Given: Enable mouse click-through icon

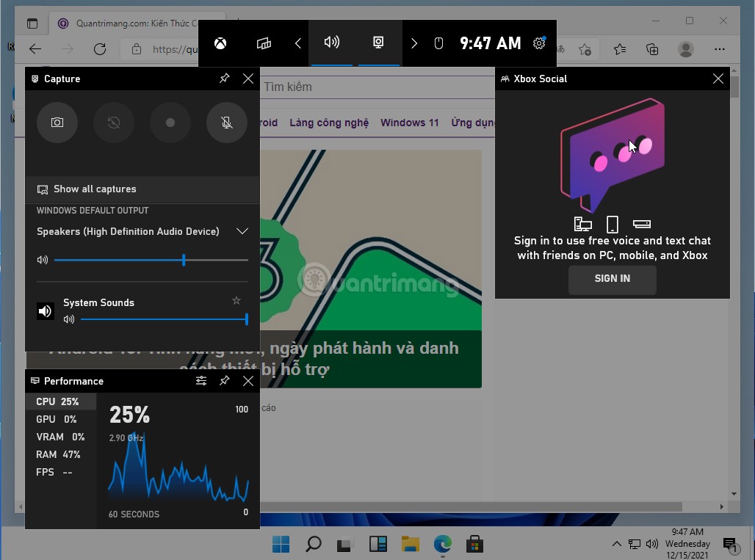Looking at the screenshot, I should 438,44.
